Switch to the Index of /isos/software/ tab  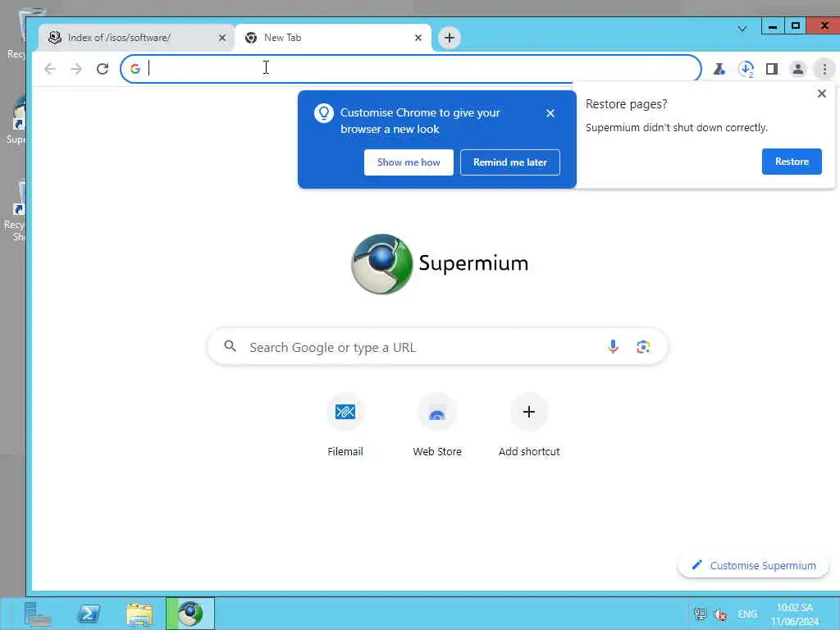point(137,38)
